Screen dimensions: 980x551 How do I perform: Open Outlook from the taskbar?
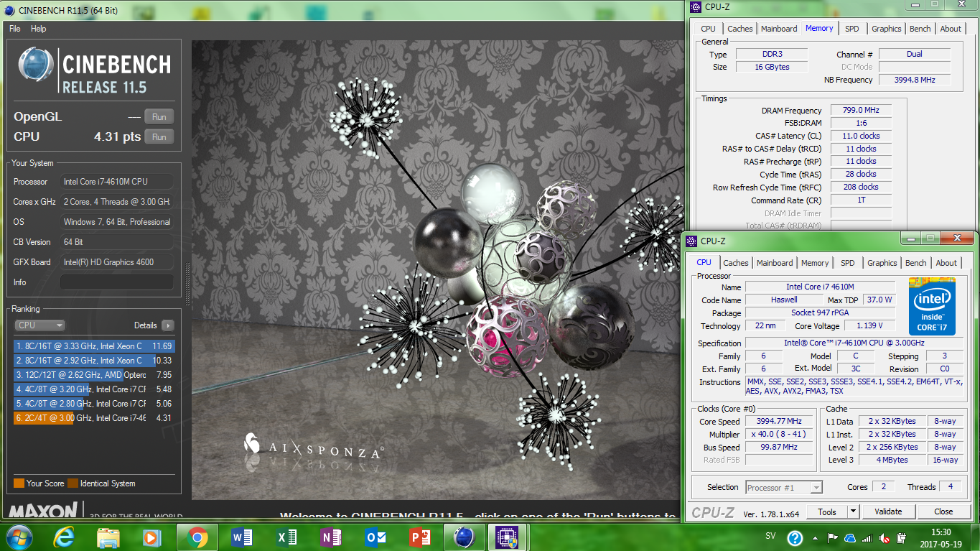[x=375, y=537]
